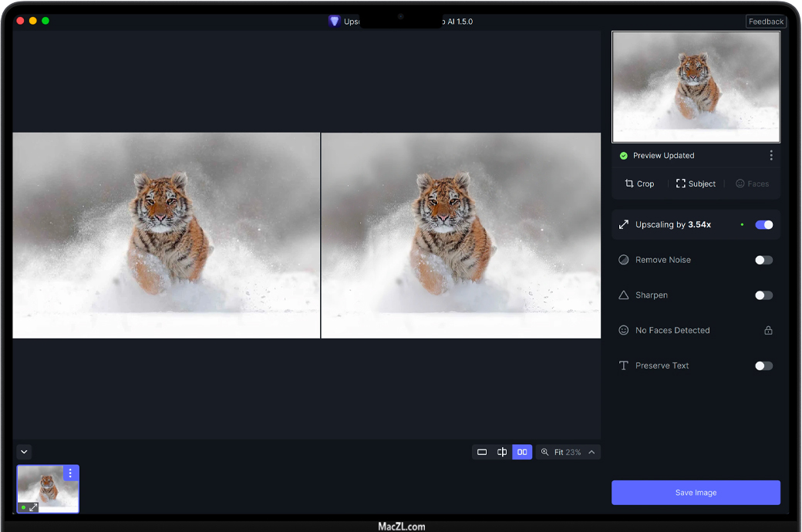Click the zoom magnifier icon
Viewport: 802px width, 532px height.
pos(544,452)
